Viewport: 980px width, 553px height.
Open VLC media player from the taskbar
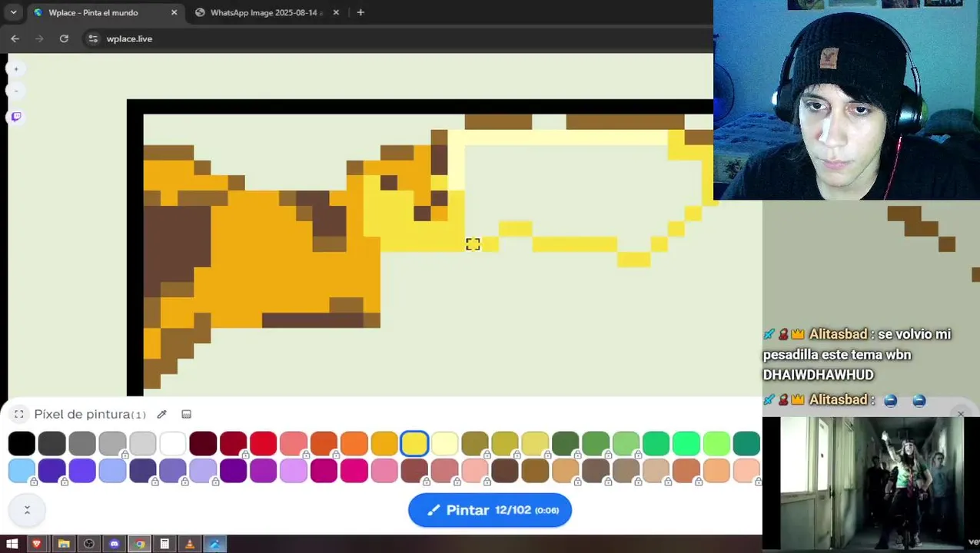pos(190,544)
